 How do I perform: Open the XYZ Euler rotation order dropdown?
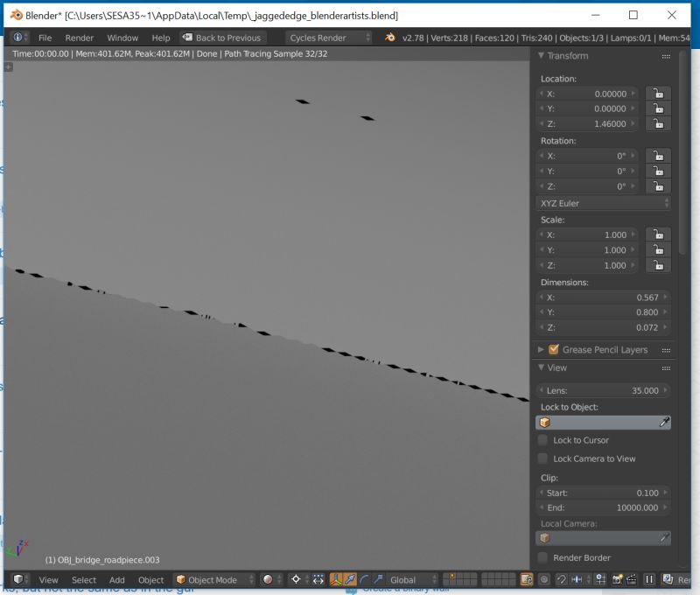pyautogui.click(x=600, y=202)
